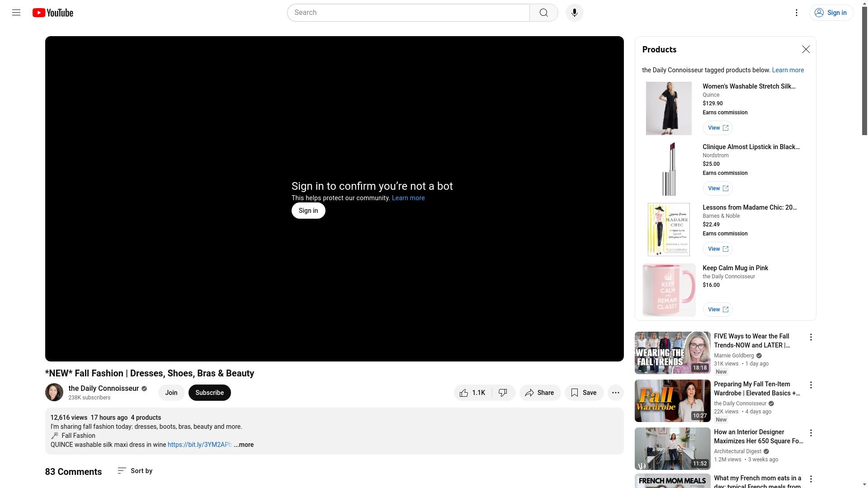Open title 'What my French mom eats'

(758, 482)
